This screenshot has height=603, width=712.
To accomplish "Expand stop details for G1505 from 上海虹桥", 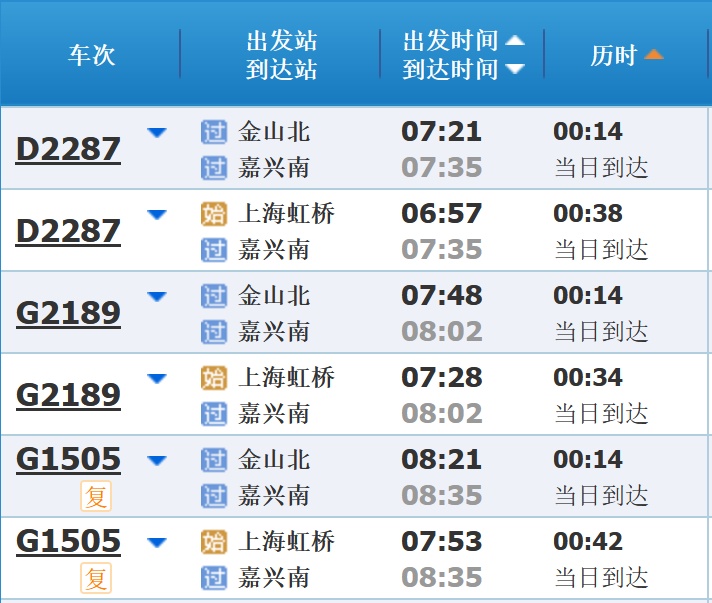I will (157, 542).
